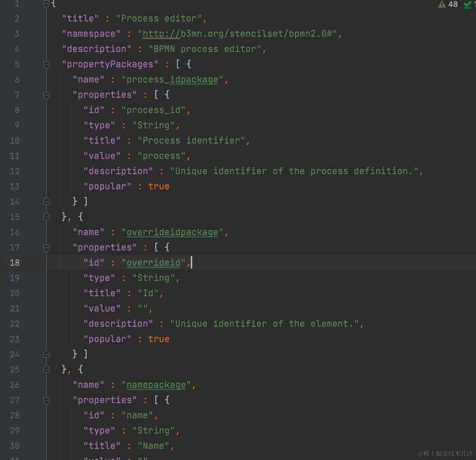
Task: Click the "Id" title value on line 20
Action: (x=148, y=293)
